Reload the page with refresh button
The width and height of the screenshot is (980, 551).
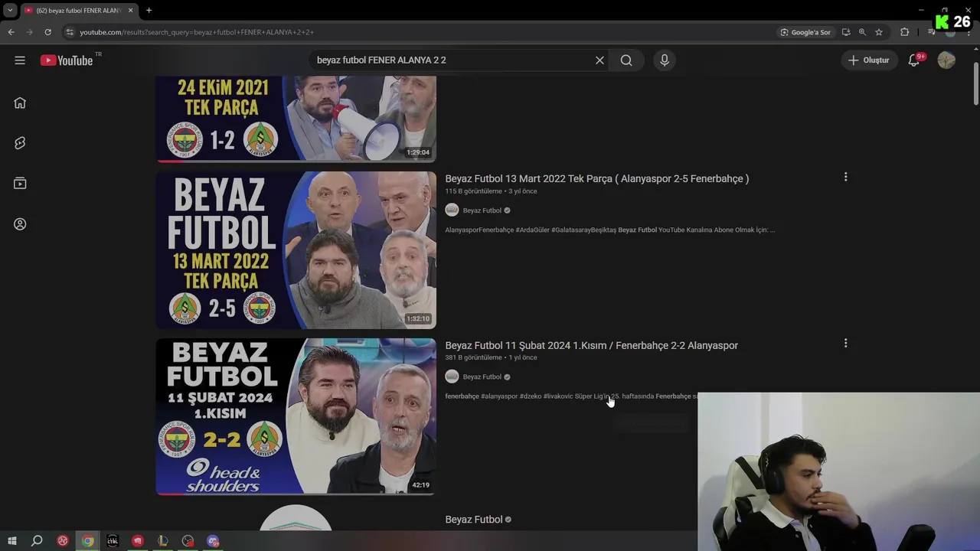pyautogui.click(x=47, y=32)
